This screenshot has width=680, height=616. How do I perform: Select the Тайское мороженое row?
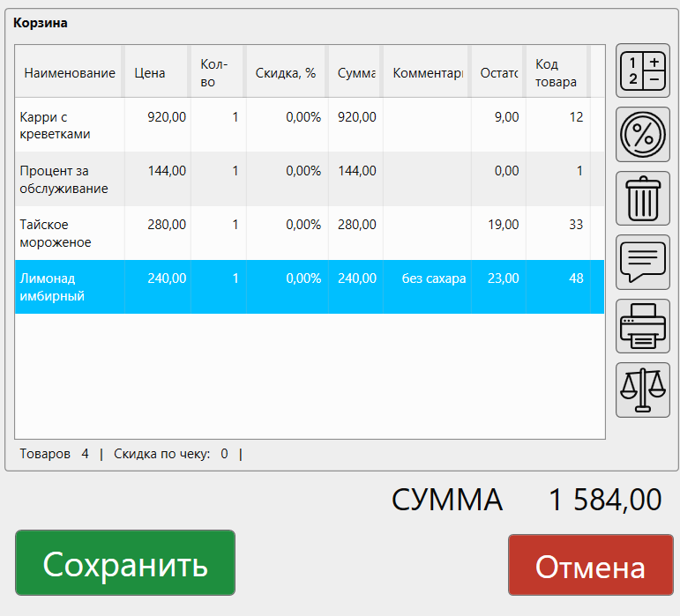pyautogui.click(x=70, y=234)
